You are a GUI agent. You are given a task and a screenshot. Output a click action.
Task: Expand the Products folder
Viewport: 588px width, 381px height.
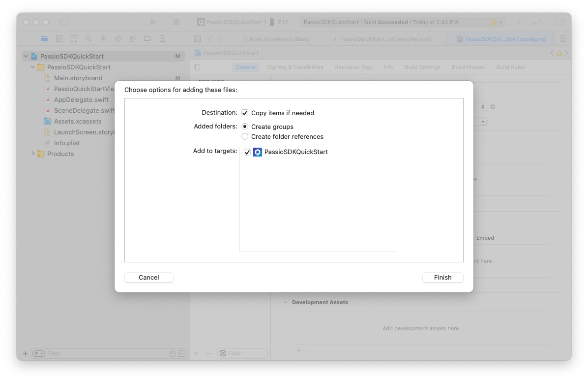click(32, 154)
